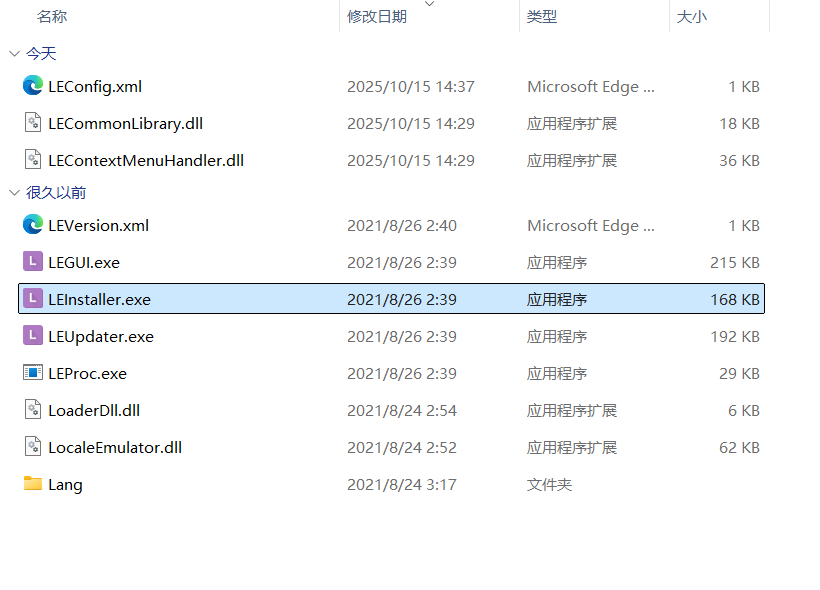
Task: Collapse the 今天 group
Action: (x=14, y=54)
